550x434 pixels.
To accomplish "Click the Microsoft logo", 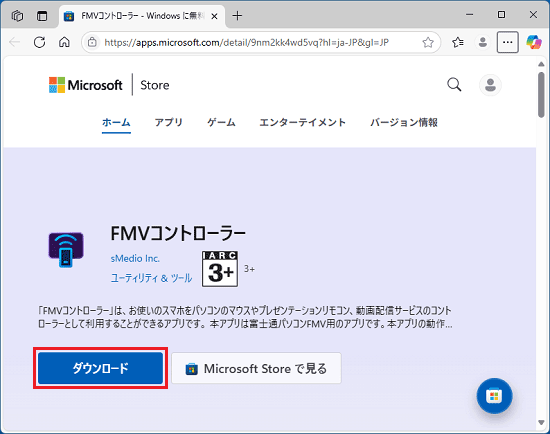I will pos(86,85).
